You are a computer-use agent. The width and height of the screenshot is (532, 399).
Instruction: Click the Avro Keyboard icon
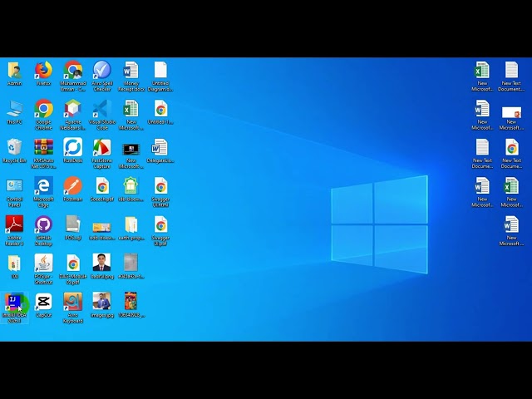(72, 308)
